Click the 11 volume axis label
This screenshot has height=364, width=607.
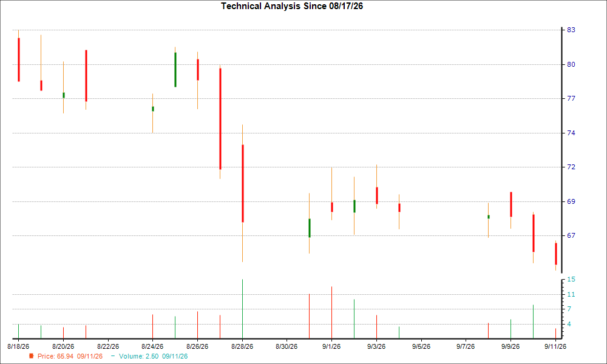coord(571,295)
